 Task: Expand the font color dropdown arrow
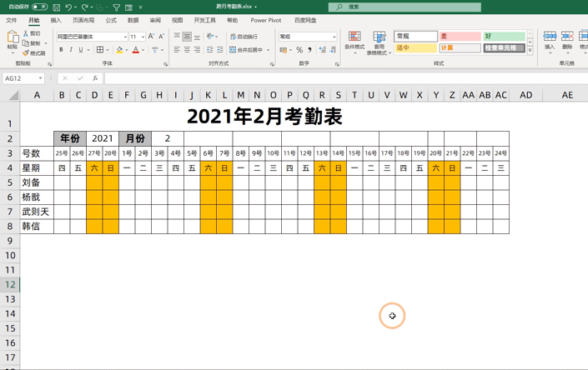143,50
